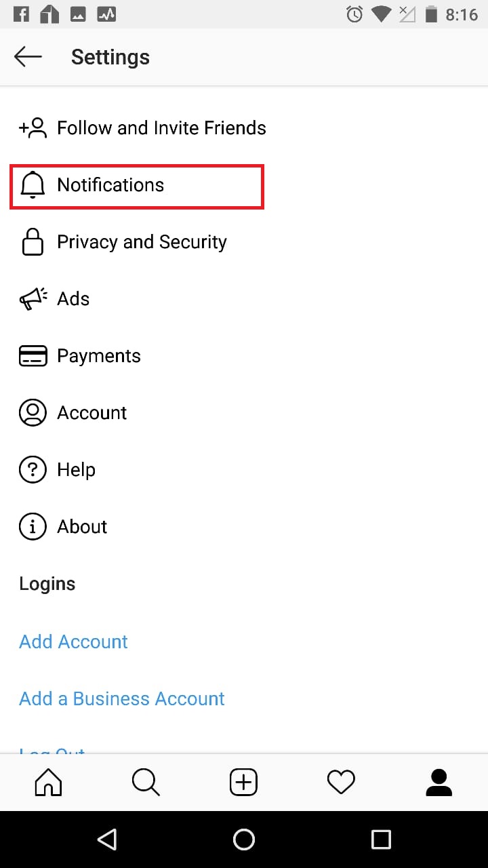This screenshot has height=868, width=488.
Task: Open the Account settings entry
Action: coord(244,413)
